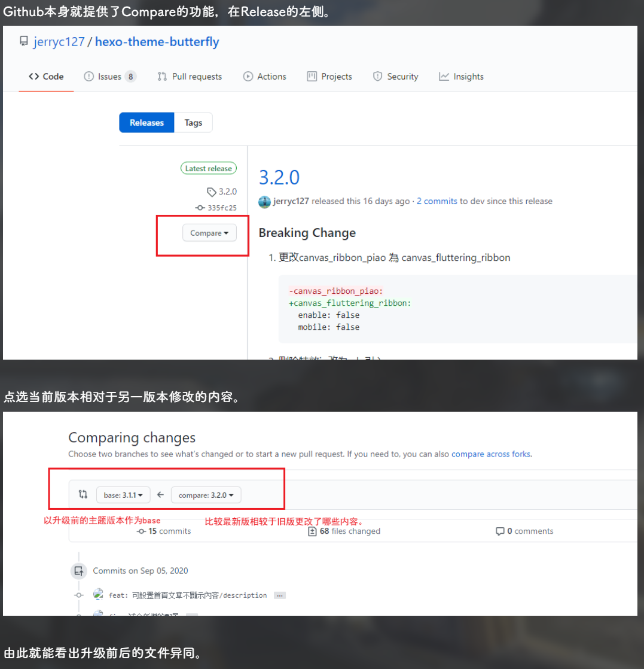Click the Issues count badge showing 8
Image resolution: width=644 pixels, height=669 pixels.
[x=130, y=77]
